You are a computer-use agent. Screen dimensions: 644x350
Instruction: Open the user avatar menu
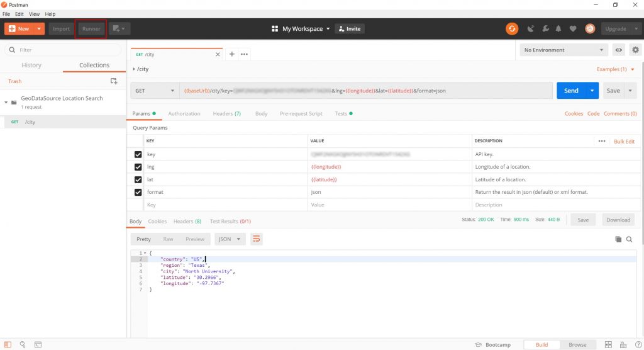[x=590, y=29]
